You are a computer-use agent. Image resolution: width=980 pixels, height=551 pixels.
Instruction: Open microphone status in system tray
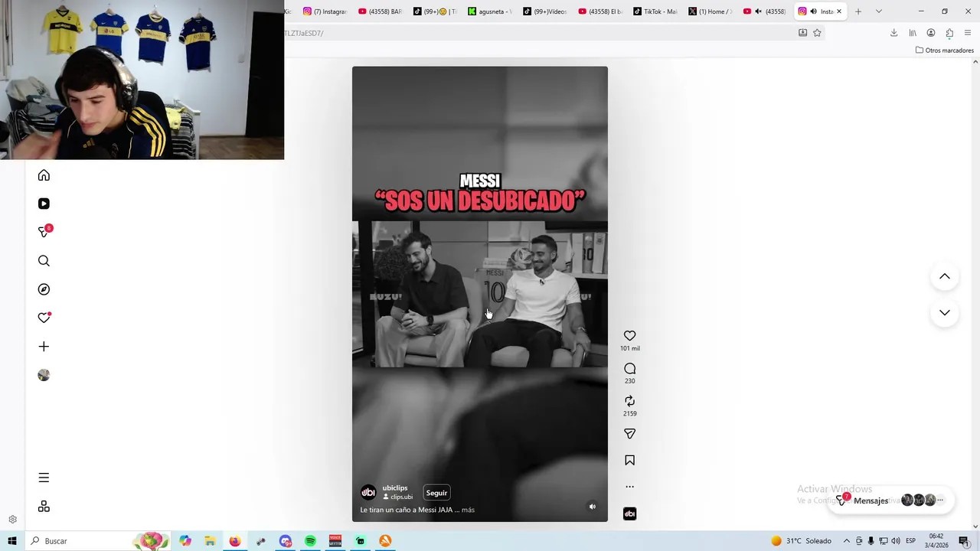point(871,541)
